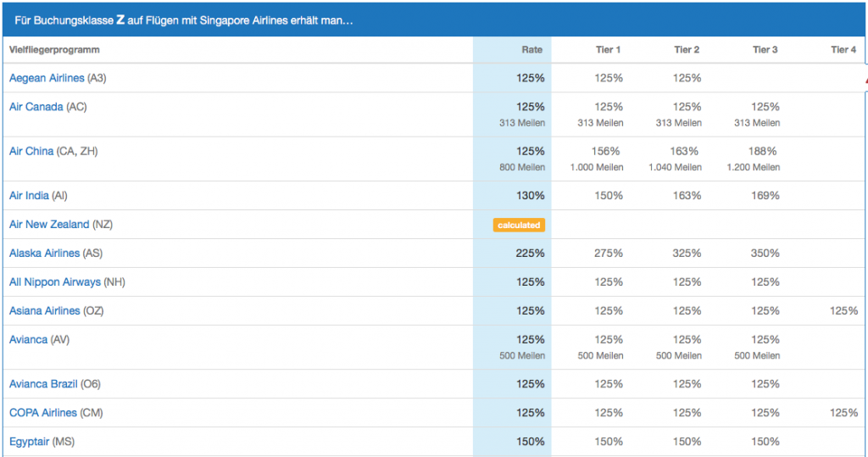Open Air China frequent flyer link
This screenshot has height=457, width=868.
(x=31, y=151)
